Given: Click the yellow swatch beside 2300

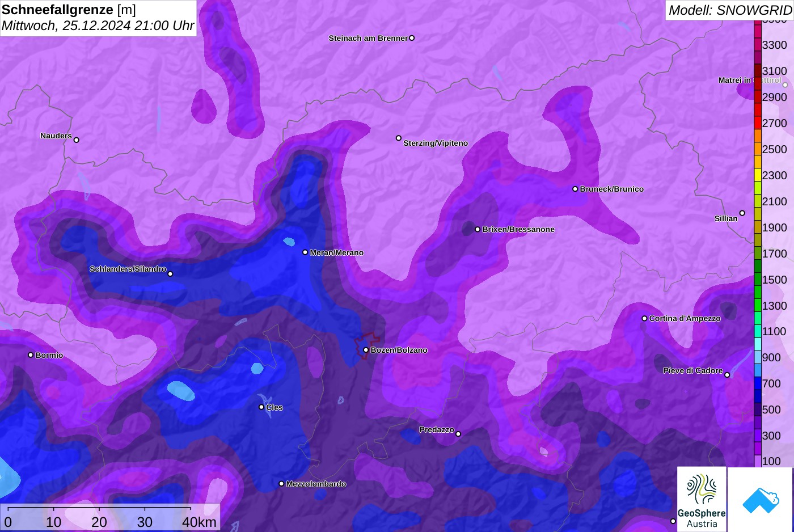Looking at the screenshot, I should 758,175.
